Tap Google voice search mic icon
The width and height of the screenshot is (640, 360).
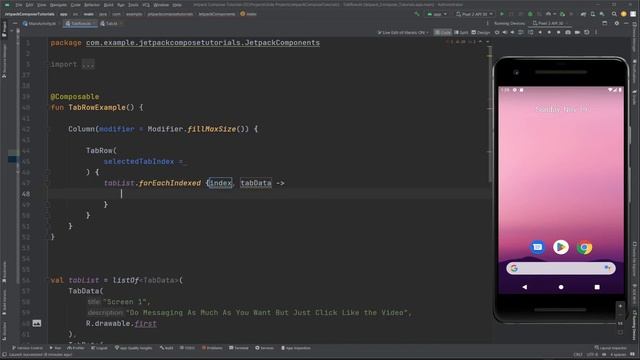coord(607,268)
